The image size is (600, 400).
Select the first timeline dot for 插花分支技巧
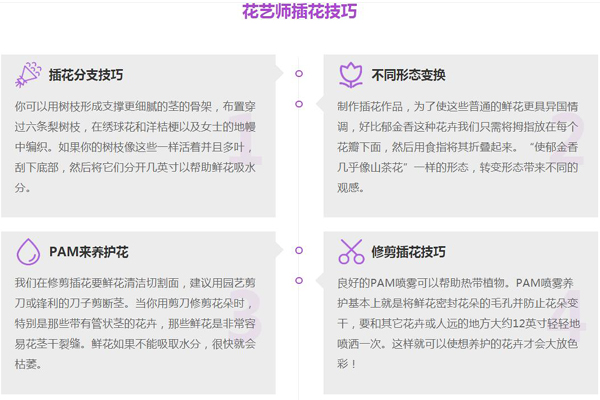(x=299, y=73)
